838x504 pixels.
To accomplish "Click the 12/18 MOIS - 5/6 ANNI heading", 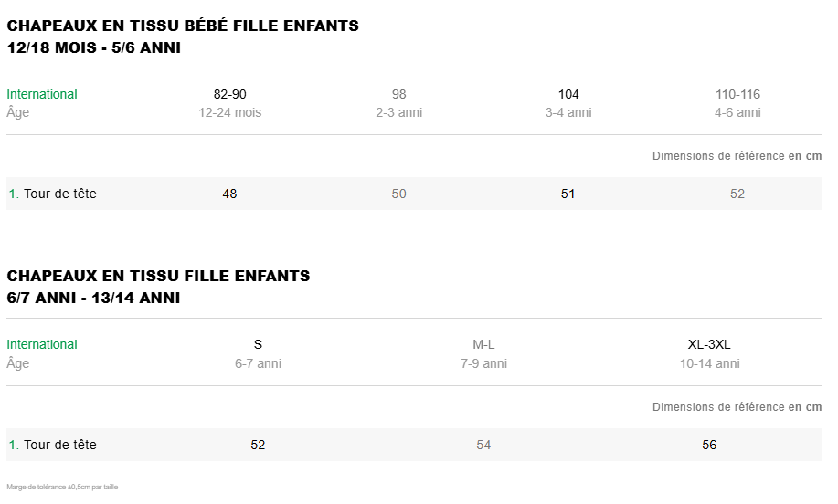I will tap(93, 47).
